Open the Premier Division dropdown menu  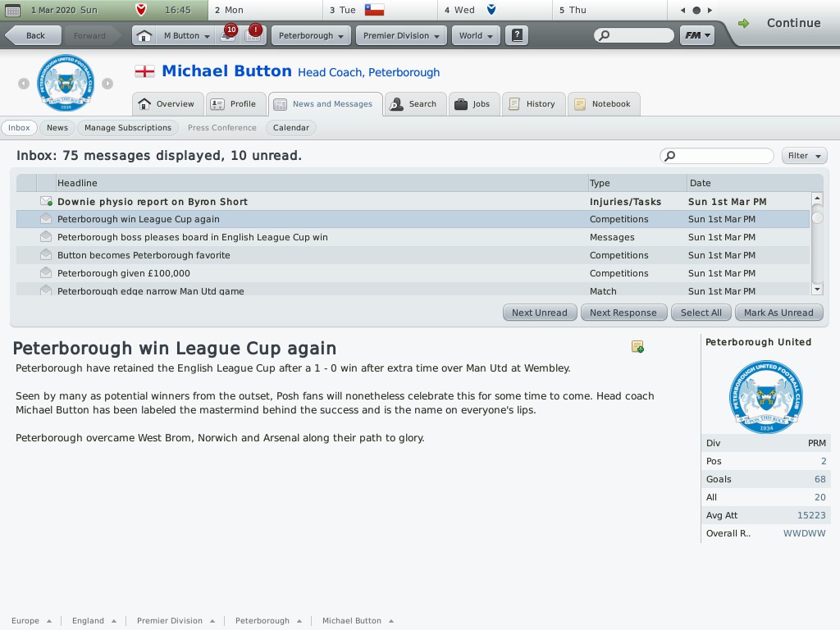click(x=400, y=36)
